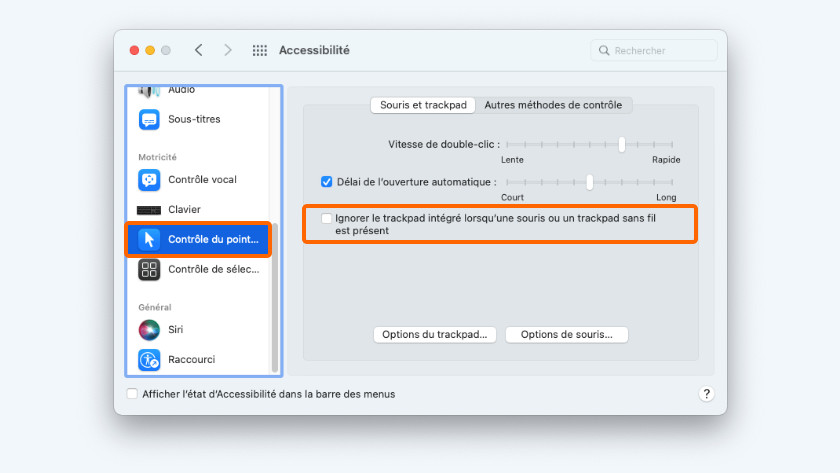The width and height of the screenshot is (840, 473).
Task: Select Contrôle du pointeur arrow icon
Action: tap(149, 239)
